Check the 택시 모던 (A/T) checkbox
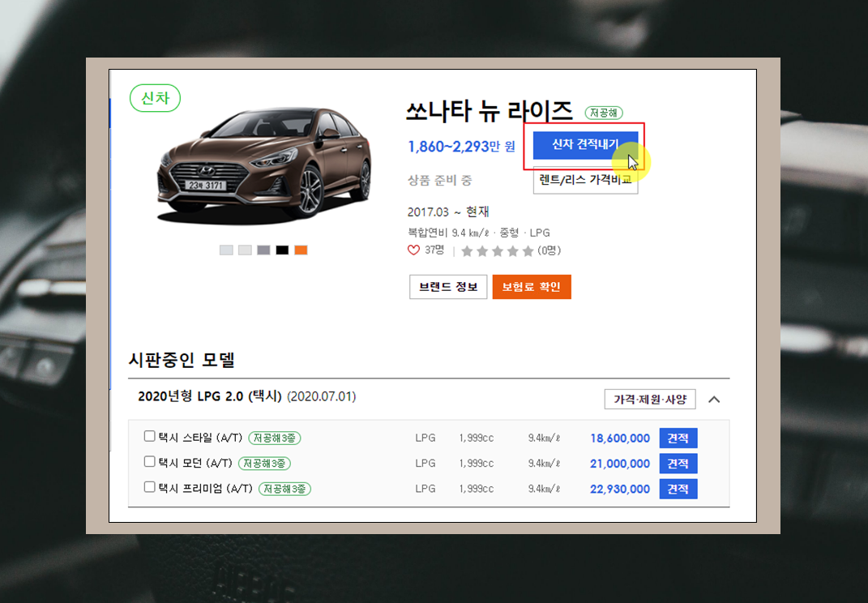Screen dimensions: 868x603 click(x=149, y=462)
